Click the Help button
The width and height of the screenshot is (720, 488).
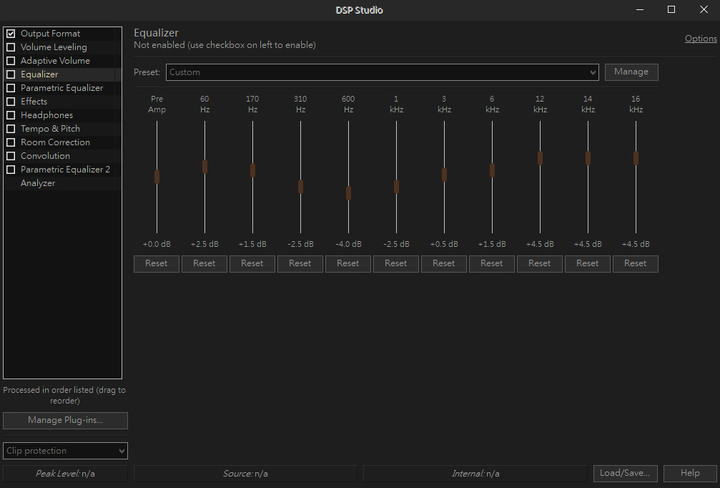pyautogui.click(x=690, y=473)
